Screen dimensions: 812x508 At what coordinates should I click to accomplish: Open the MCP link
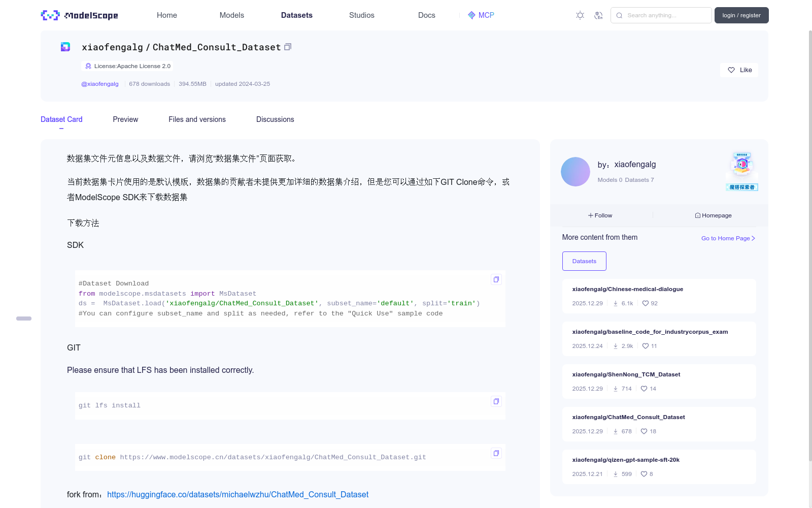tap(481, 15)
